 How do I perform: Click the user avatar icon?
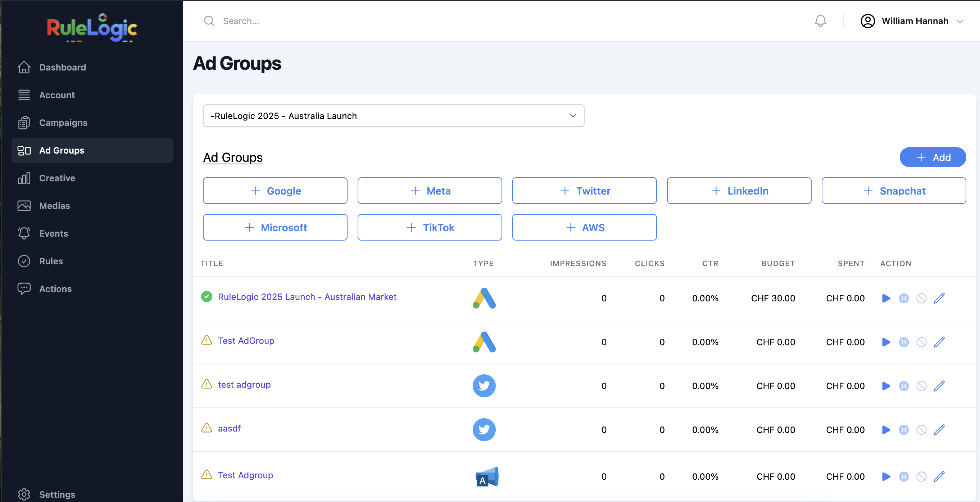coord(868,21)
